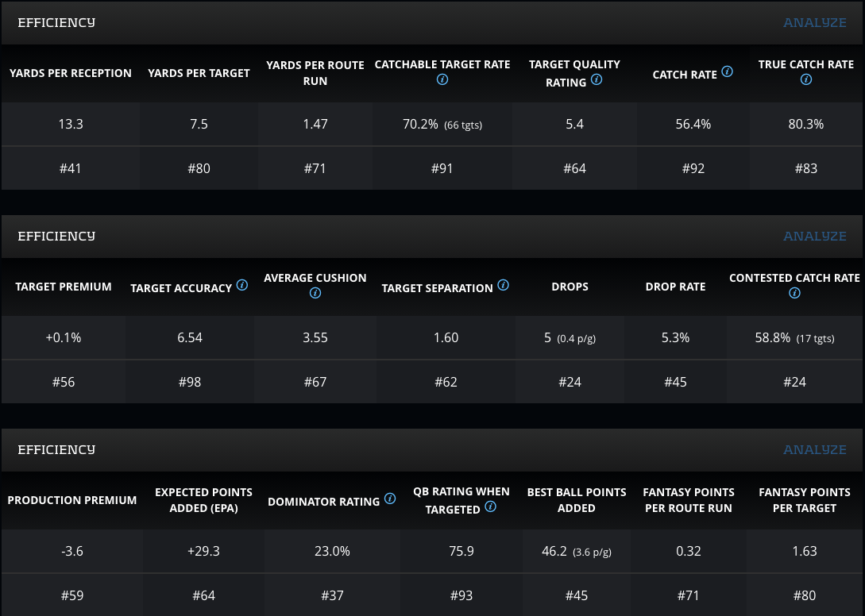Click the Production Premium column header
Viewport: 865px width, 616px height.
pos(72,500)
